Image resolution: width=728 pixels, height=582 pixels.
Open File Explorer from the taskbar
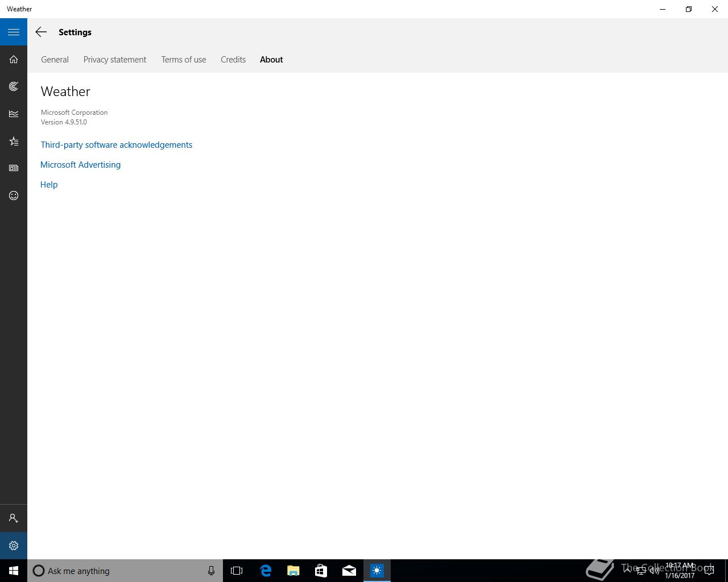pos(293,571)
